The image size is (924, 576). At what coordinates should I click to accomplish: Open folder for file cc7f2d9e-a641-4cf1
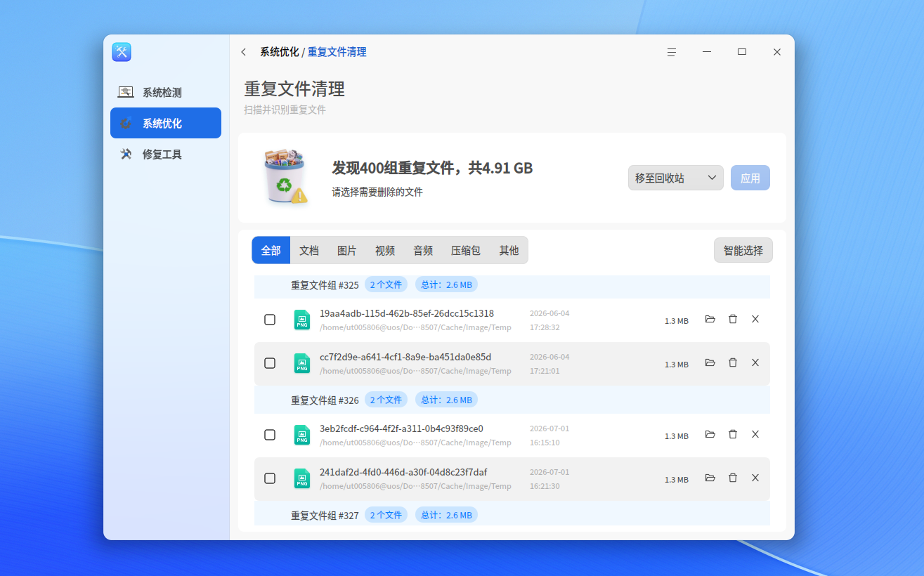(x=710, y=362)
